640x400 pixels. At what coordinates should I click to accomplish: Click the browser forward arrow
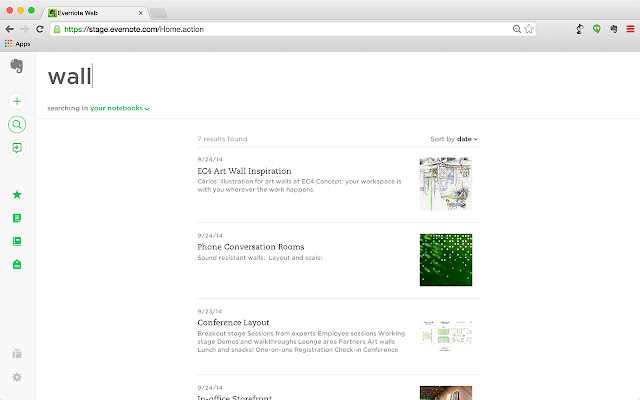pos(24,29)
